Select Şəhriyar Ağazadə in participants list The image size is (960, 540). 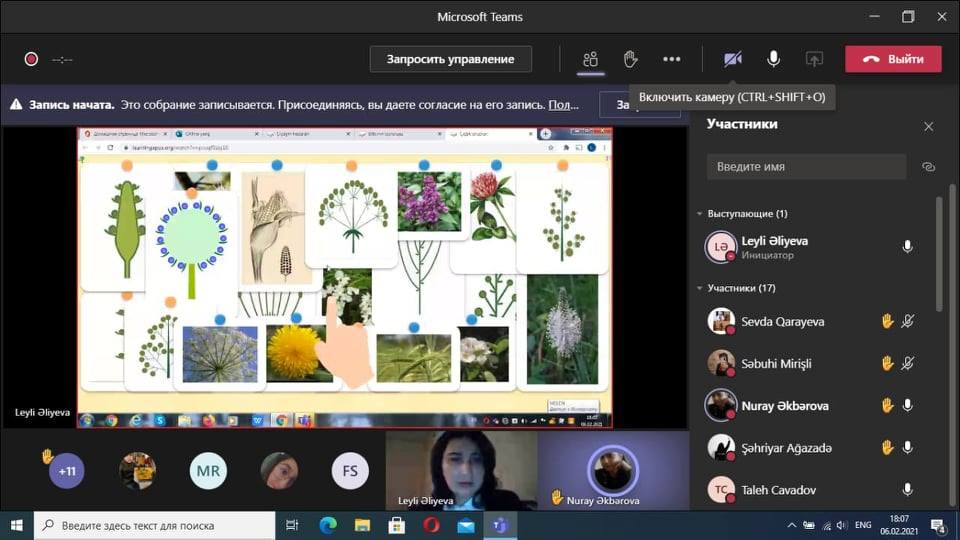click(786, 448)
